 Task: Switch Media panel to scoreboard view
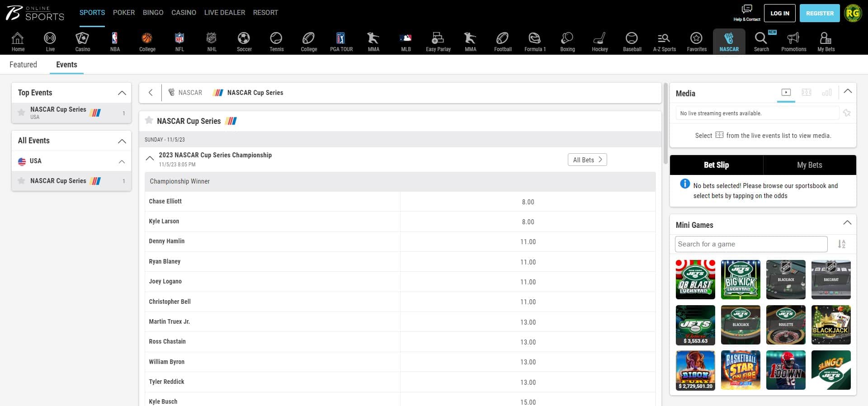tap(807, 92)
